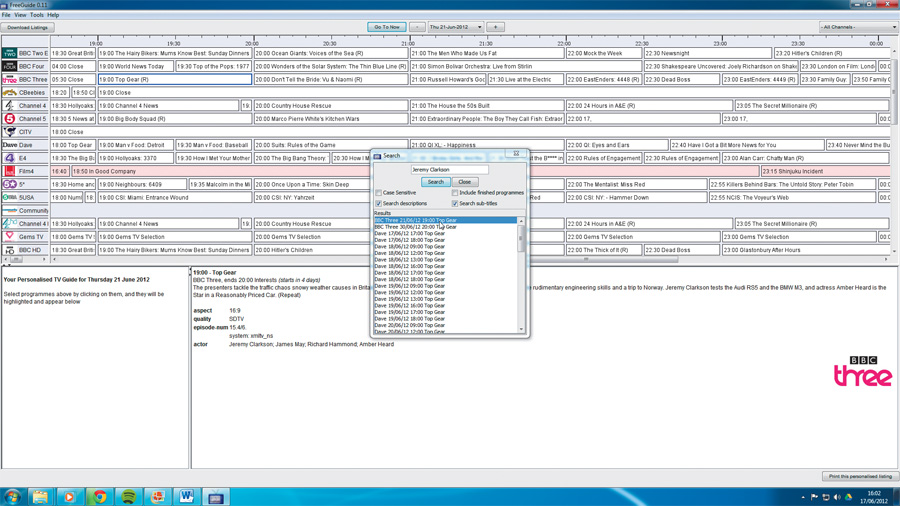Select 22:30 Newsnight programme
900x506 pixels.
(707, 53)
